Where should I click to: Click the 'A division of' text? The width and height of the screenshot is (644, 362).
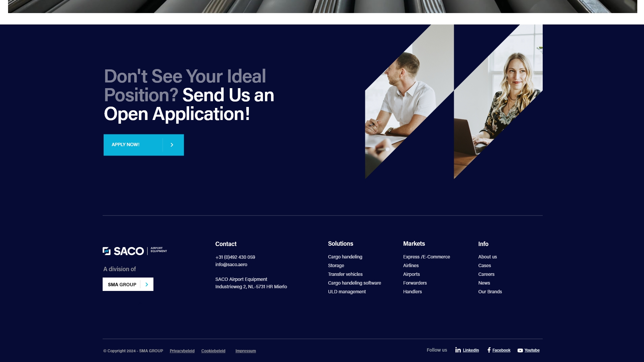tap(119, 269)
